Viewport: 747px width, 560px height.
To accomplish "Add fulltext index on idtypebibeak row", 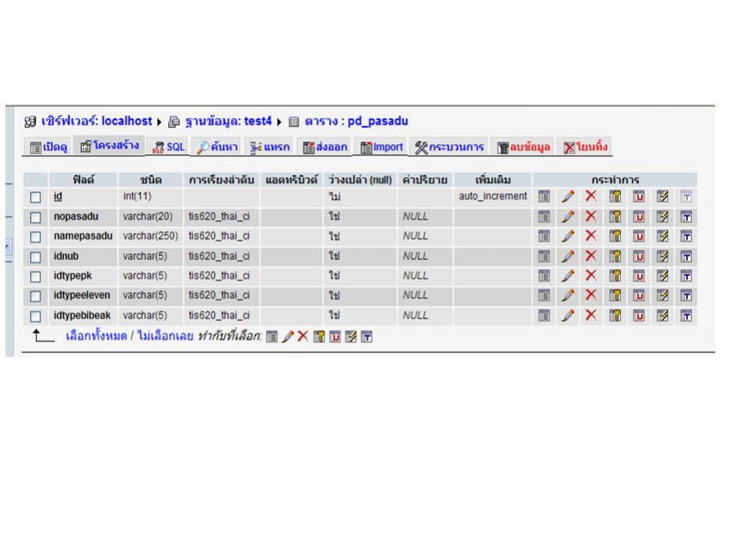I will tap(686, 316).
